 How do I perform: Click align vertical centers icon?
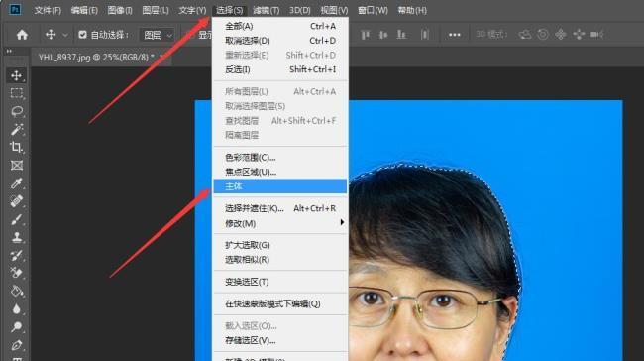click(383, 35)
